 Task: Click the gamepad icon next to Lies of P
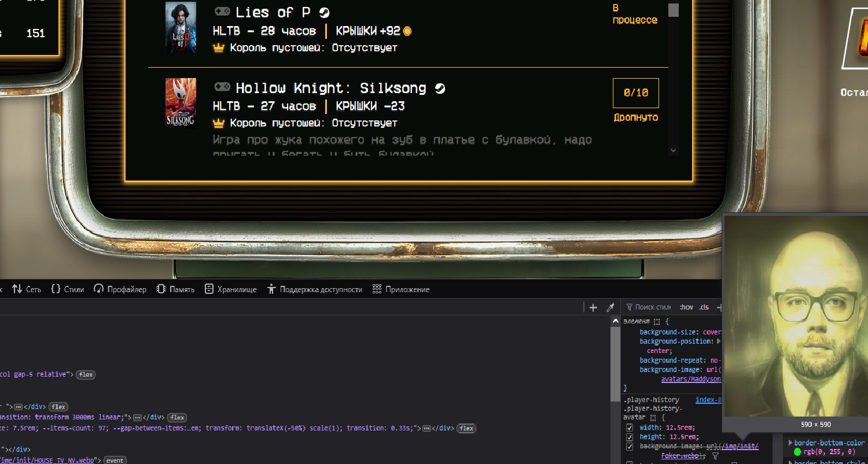[x=222, y=12]
